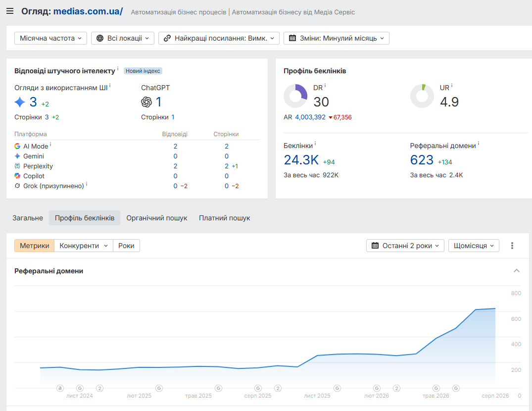Viewport: 532px width, 411px height.
Task: Click the 24.3K backlinks number
Action: (301, 160)
